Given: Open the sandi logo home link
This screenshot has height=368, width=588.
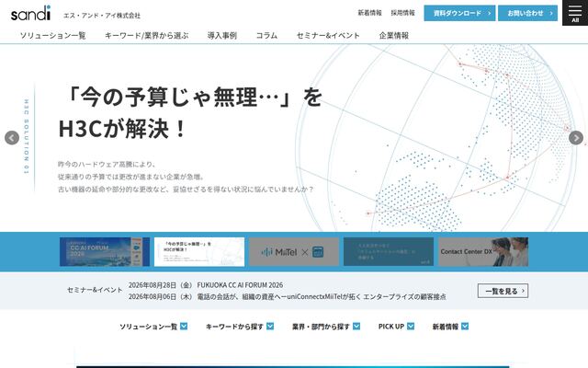Looking at the screenshot, I should 30,13.
